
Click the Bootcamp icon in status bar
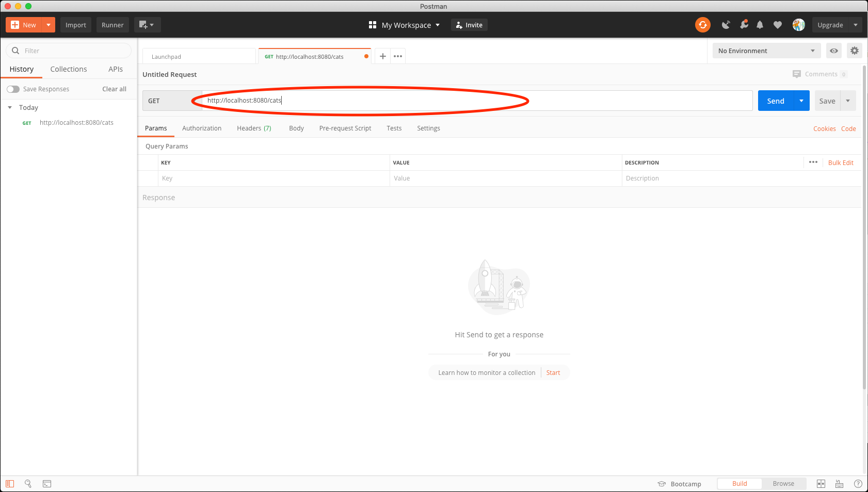662,484
